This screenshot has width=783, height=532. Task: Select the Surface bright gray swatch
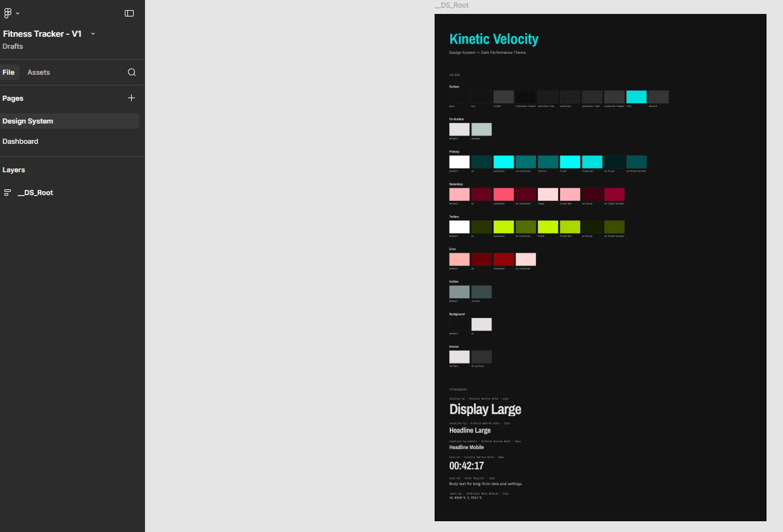(504, 97)
